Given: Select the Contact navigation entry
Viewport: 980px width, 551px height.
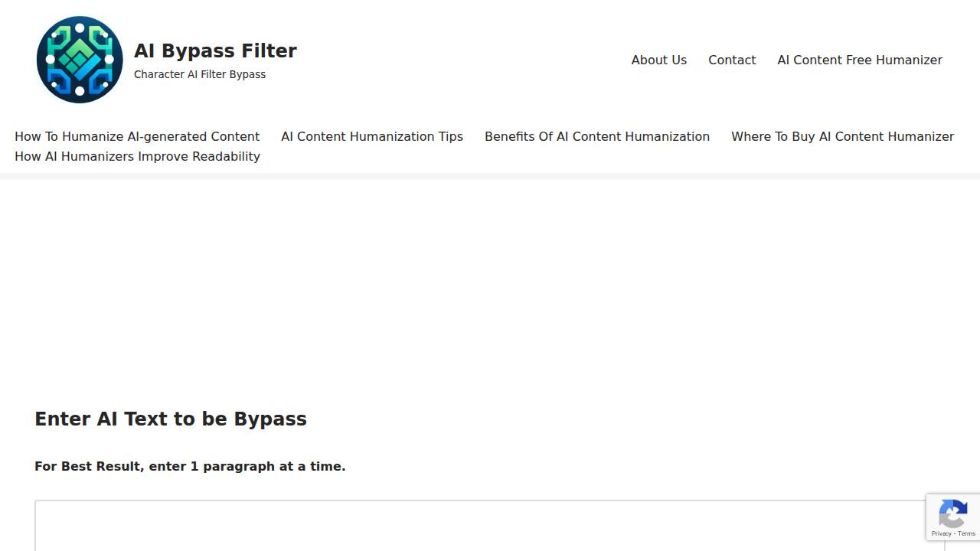Looking at the screenshot, I should [732, 60].
